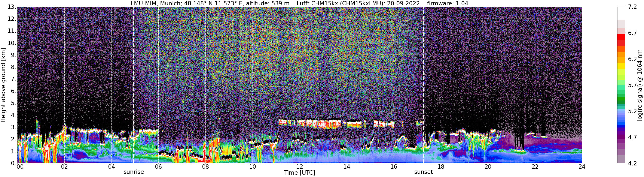Click the 'Height above ground [km]' axis title
This screenshot has height=177, width=644.
(x=3, y=85)
